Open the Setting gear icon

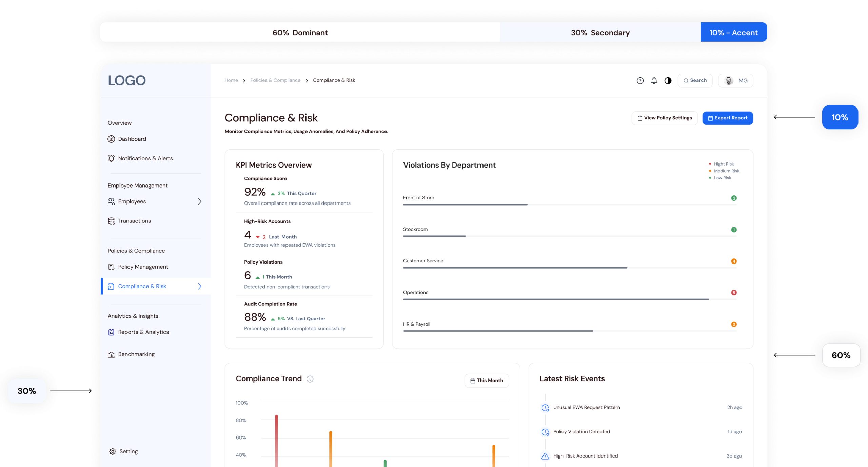113,451
